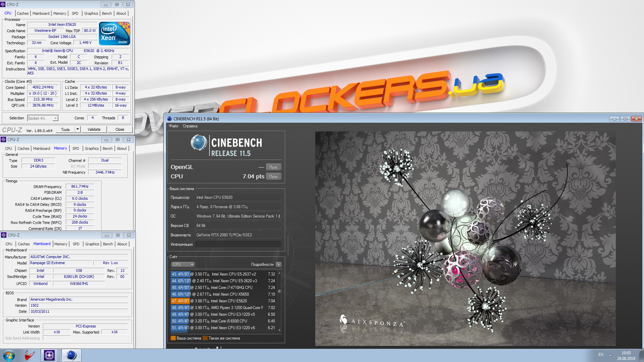Open the Tools dropdown arrow
The width and height of the screenshot is (644, 362).
pos(77,129)
